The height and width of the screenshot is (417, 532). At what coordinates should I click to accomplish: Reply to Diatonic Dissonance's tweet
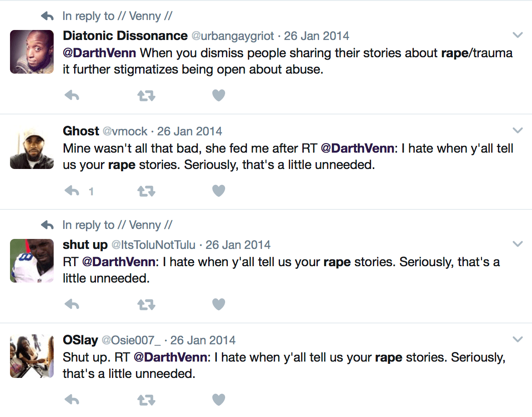coord(72,95)
